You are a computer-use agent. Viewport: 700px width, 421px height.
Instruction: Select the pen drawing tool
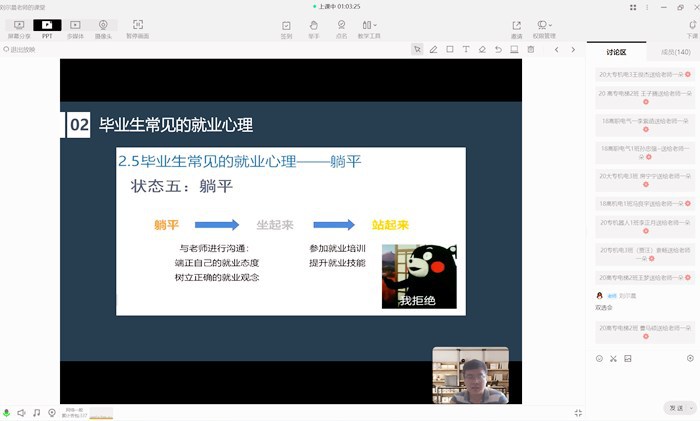(433, 49)
